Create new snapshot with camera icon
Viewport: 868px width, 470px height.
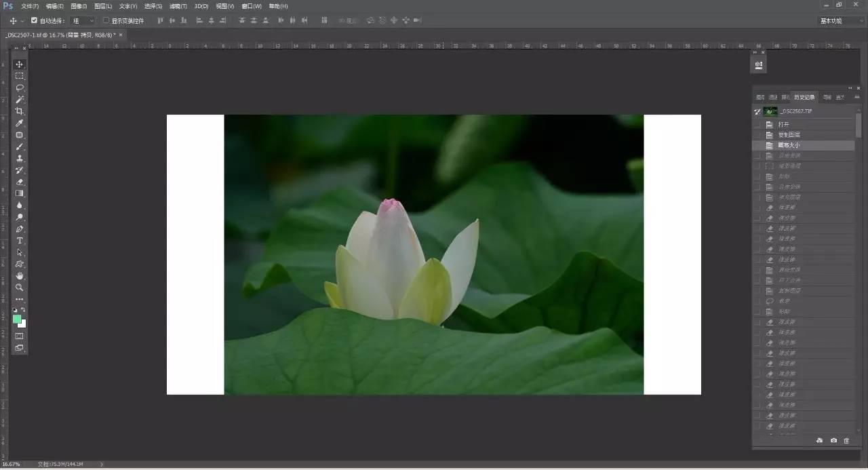[x=833, y=441]
